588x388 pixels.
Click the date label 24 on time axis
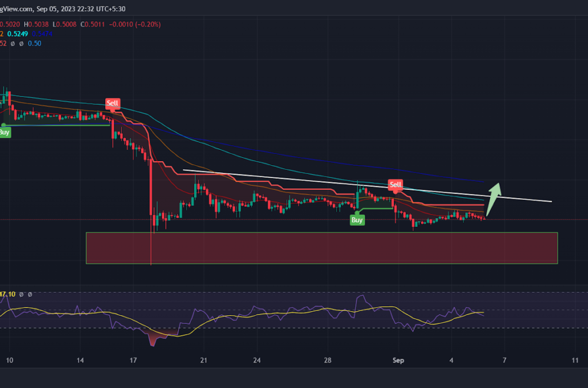[257, 360]
